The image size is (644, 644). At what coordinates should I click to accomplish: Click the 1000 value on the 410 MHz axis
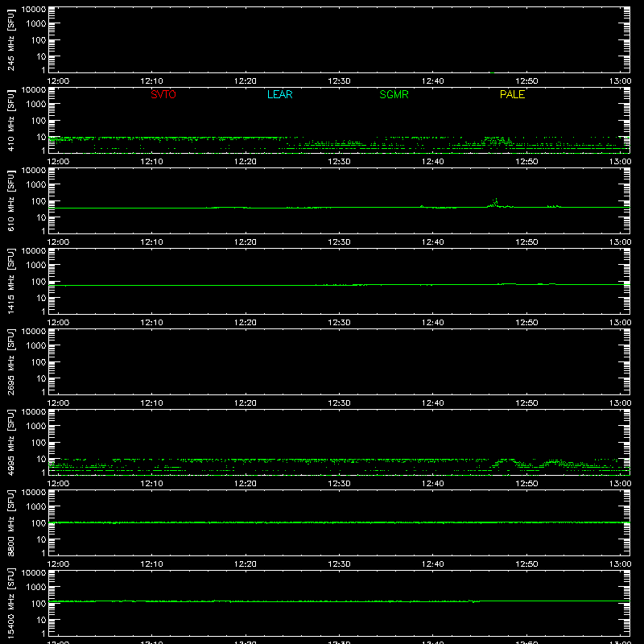click(x=36, y=105)
